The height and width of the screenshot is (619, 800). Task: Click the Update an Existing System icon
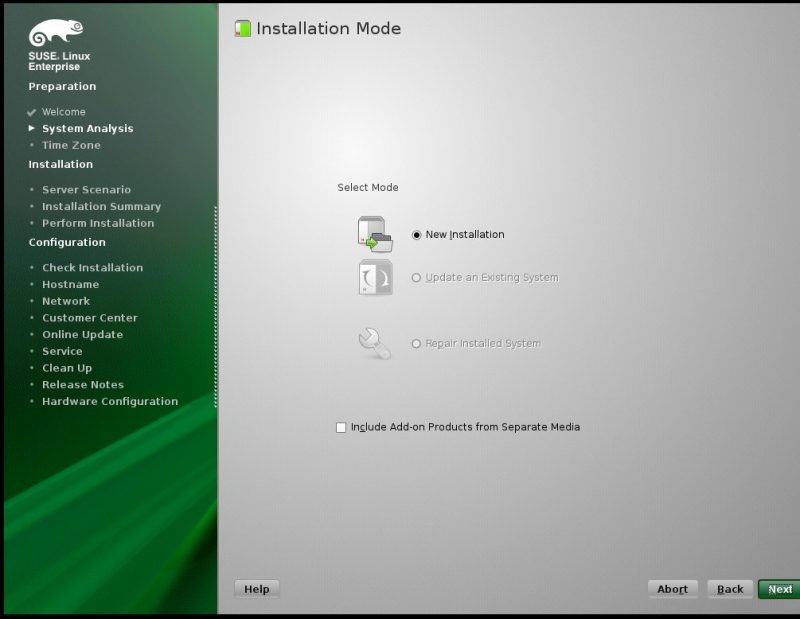[x=375, y=277]
